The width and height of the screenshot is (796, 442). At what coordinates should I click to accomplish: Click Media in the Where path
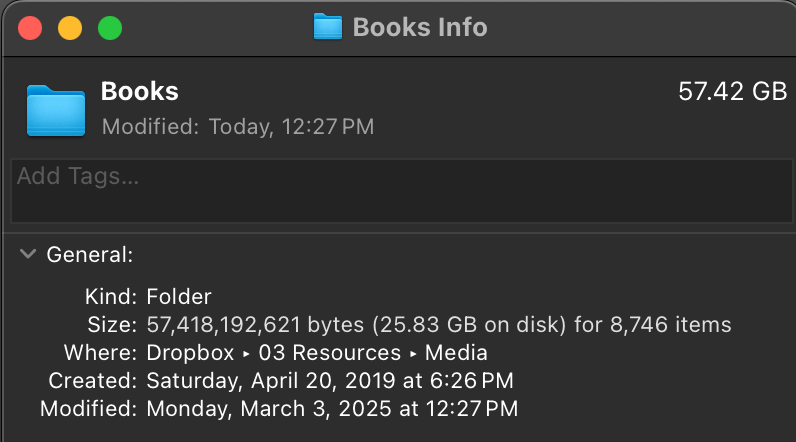pyautogui.click(x=456, y=352)
